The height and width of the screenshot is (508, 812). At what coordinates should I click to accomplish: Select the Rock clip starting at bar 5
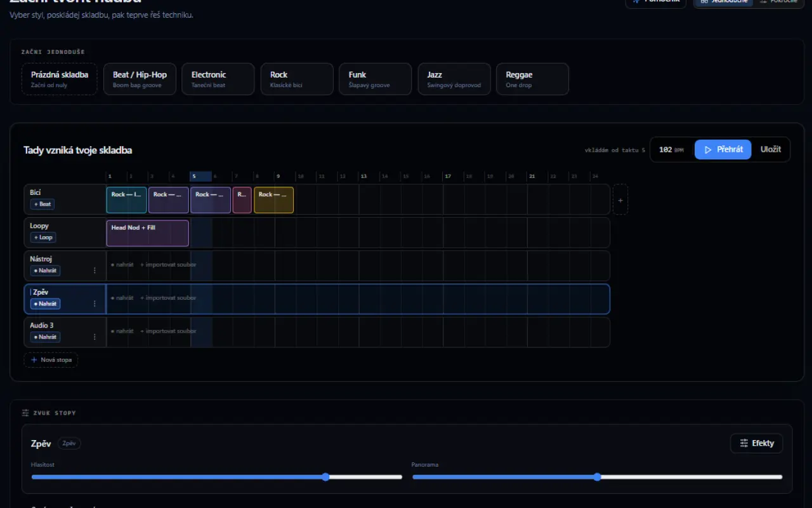click(x=211, y=200)
